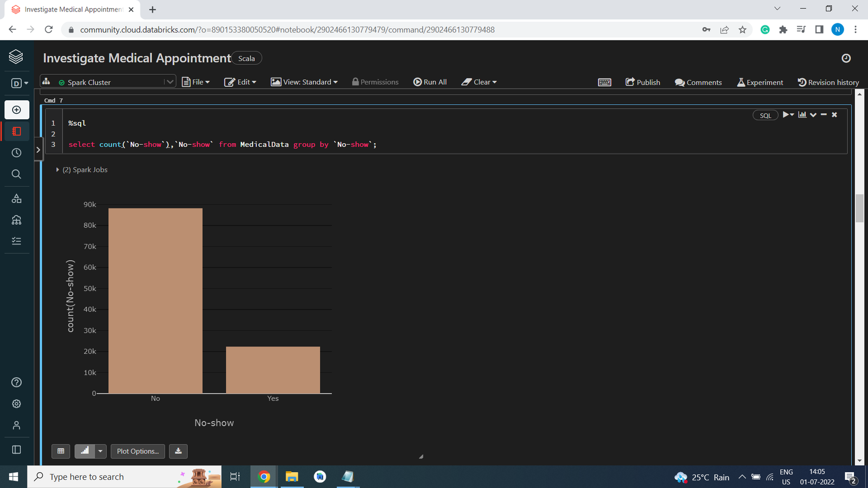Open the File menu
The width and height of the screenshot is (868, 488).
point(196,82)
